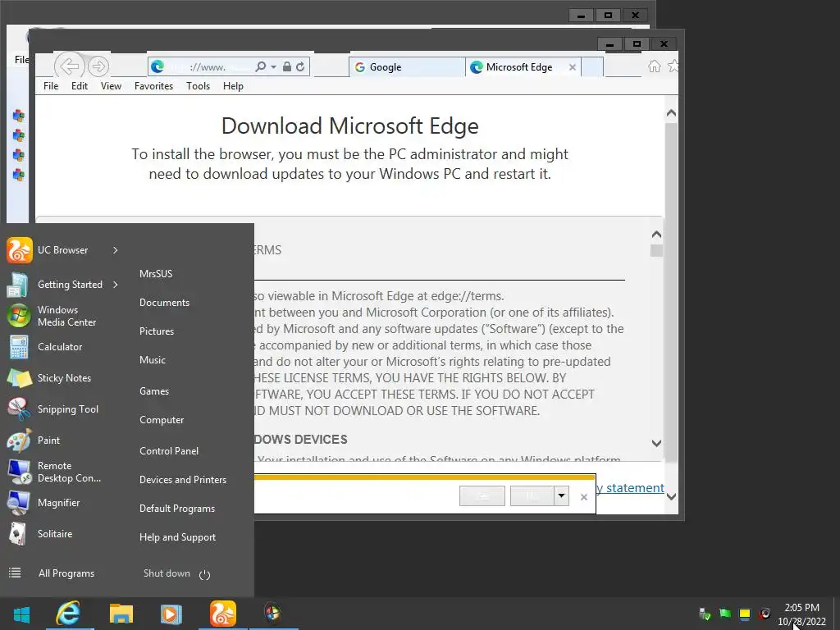Open the browser Home button

point(654,66)
